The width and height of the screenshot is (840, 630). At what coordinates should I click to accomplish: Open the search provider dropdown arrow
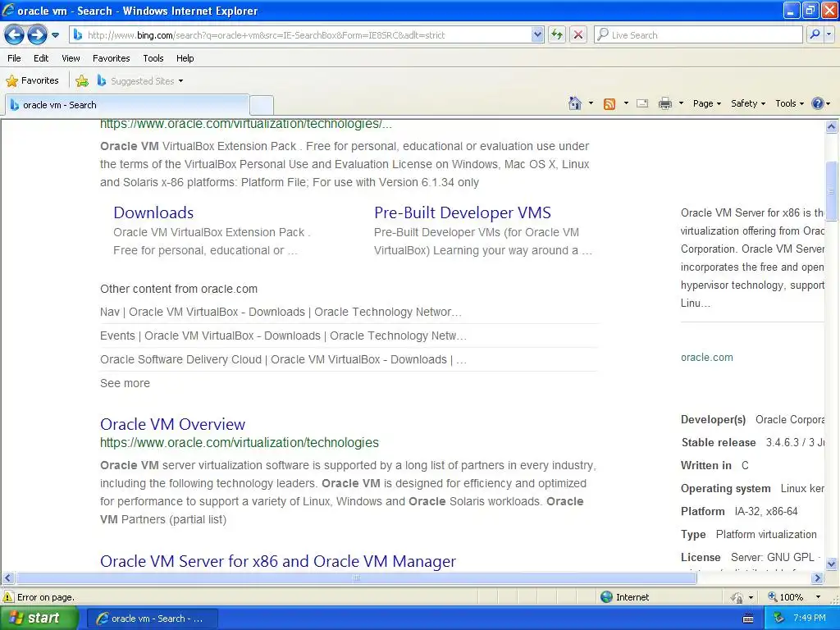pyautogui.click(x=829, y=34)
